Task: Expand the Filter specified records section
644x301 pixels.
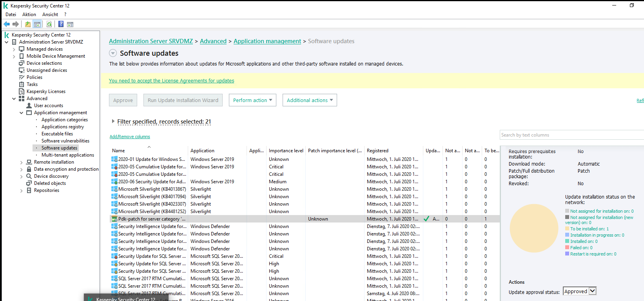Action: click(x=113, y=122)
